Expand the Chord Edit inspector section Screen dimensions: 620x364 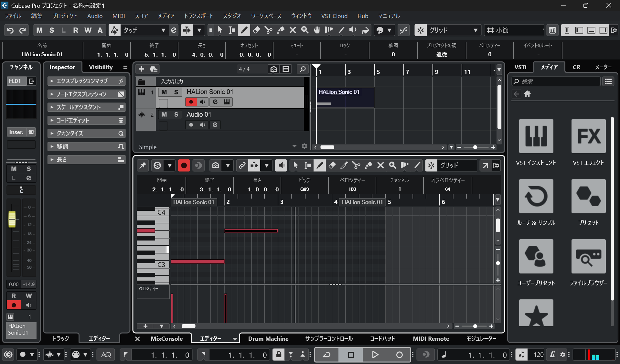(86, 120)
